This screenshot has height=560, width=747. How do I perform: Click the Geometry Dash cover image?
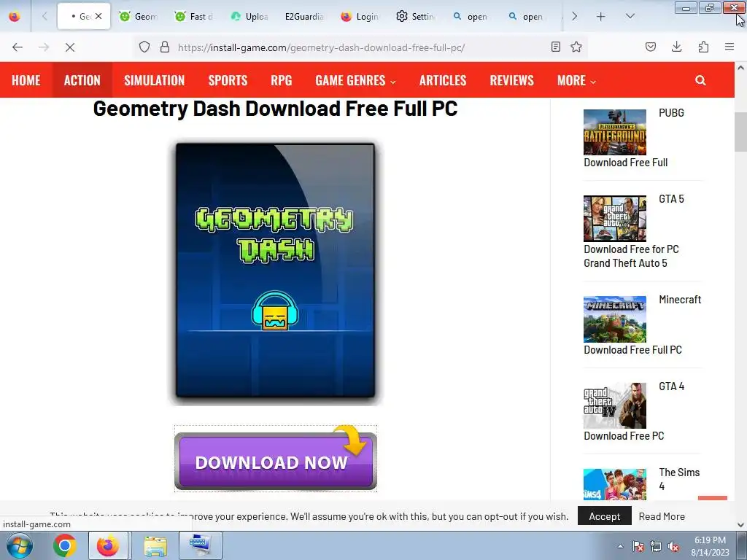pyautogui.click(x=275, y=270)
